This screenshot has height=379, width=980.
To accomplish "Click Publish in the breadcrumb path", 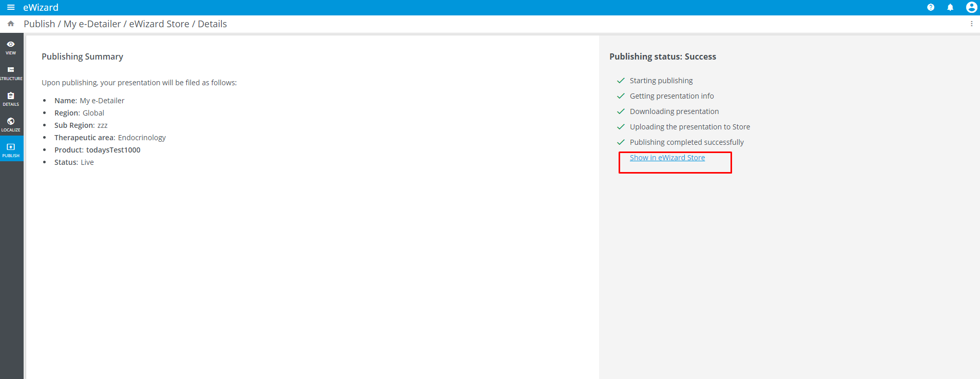I will click(x=39, y=24).
